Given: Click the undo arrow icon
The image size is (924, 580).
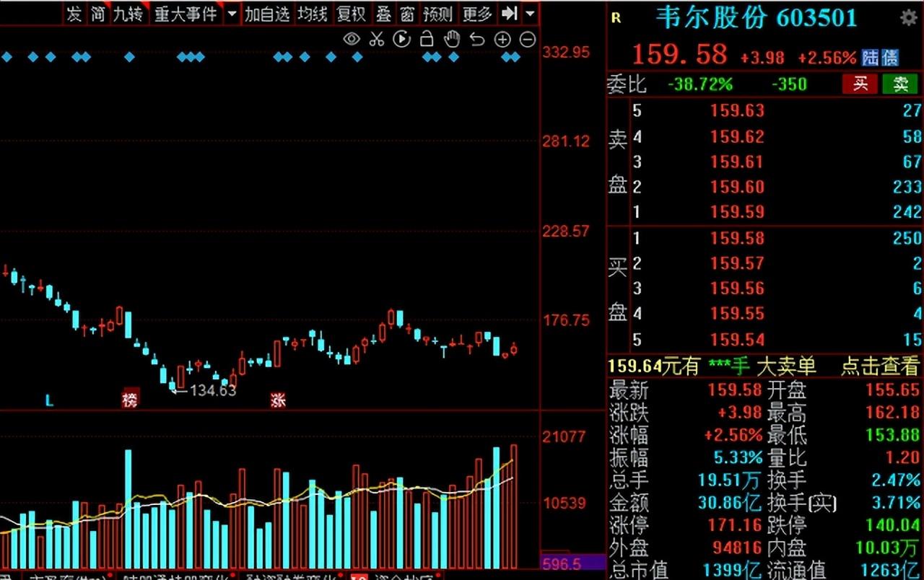Looking at the screenshot, I should (x=477, y=39).
